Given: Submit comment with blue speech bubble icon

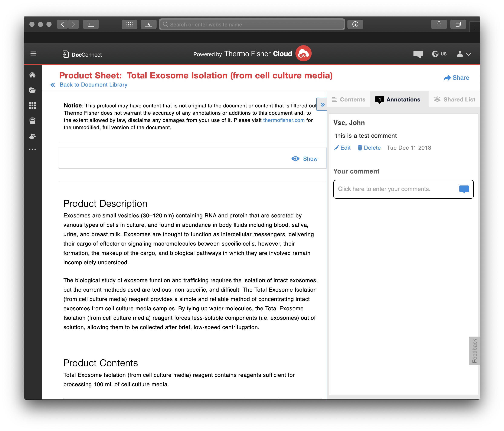Looking at the screenshot, I should [x=464, y=189].
